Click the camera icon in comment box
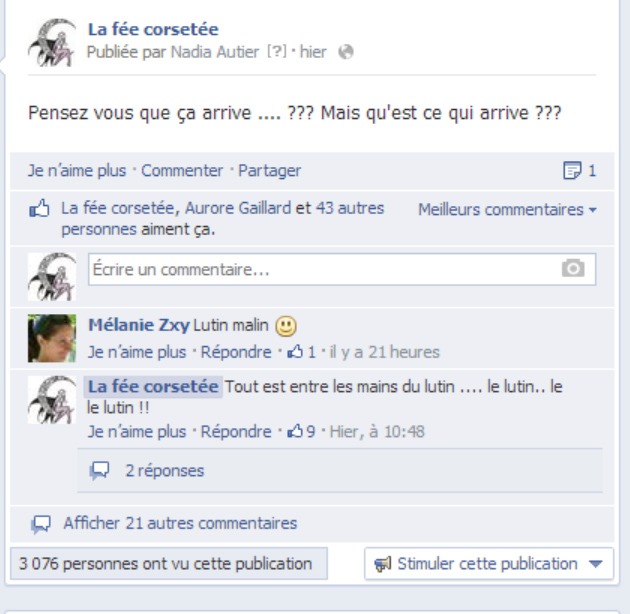The image size is (630, 614). point(573,268)
